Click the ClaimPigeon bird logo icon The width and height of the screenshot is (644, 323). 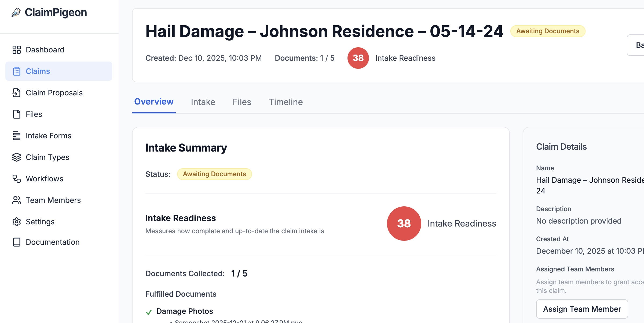coord(16,12)
